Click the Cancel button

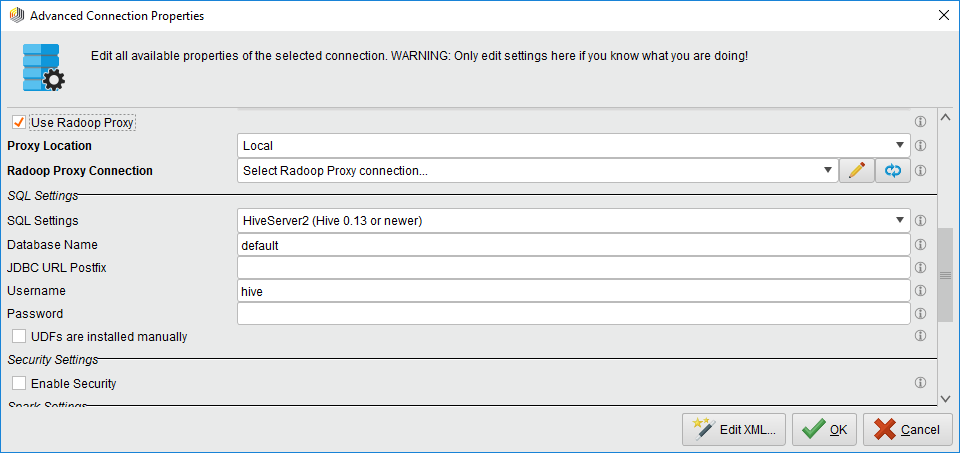tap(908, 430)
